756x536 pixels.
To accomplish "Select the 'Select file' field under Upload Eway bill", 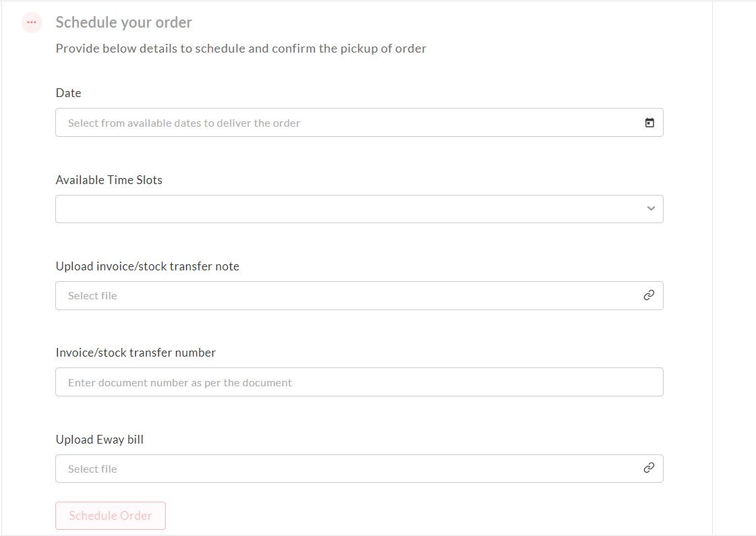I will pos(359,469).
